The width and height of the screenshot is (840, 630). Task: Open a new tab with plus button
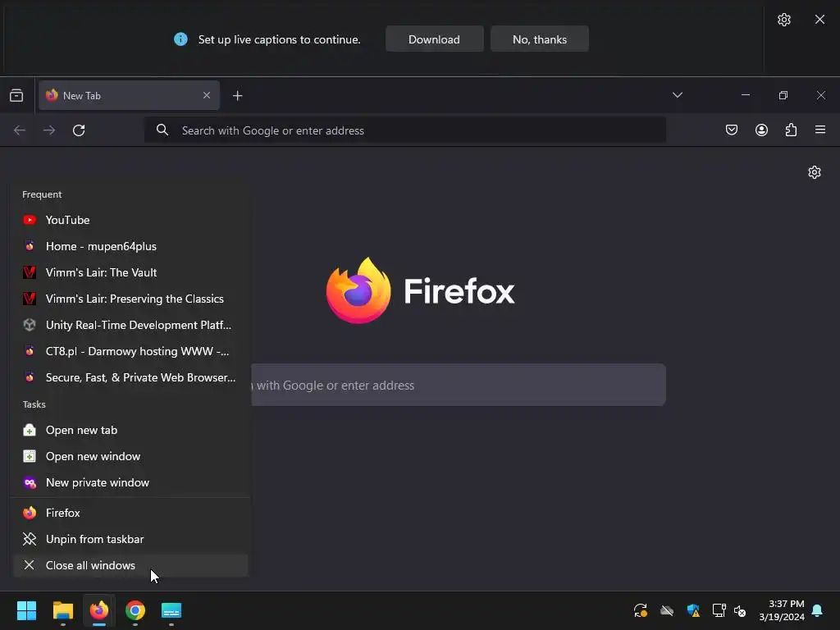tap(237, 95)
